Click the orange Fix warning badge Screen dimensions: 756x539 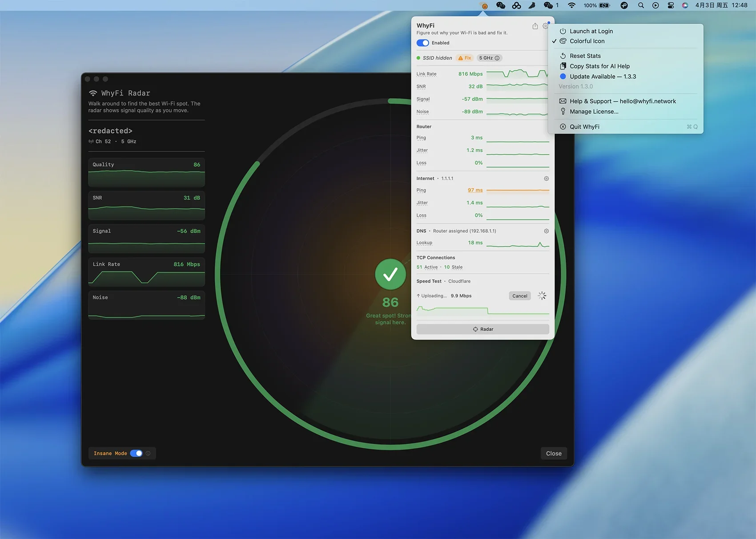click(464, 58)
